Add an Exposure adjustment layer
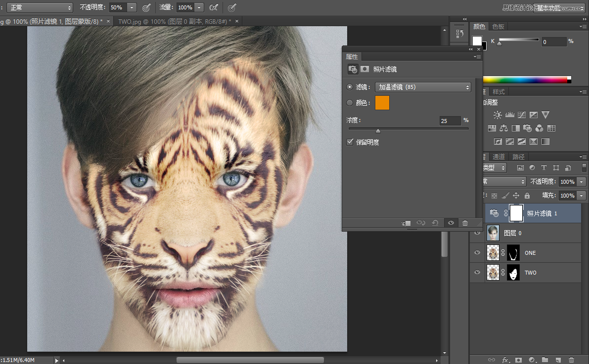Screen dimensions: 589x364 pyautogui.click(x=534, y=115)
